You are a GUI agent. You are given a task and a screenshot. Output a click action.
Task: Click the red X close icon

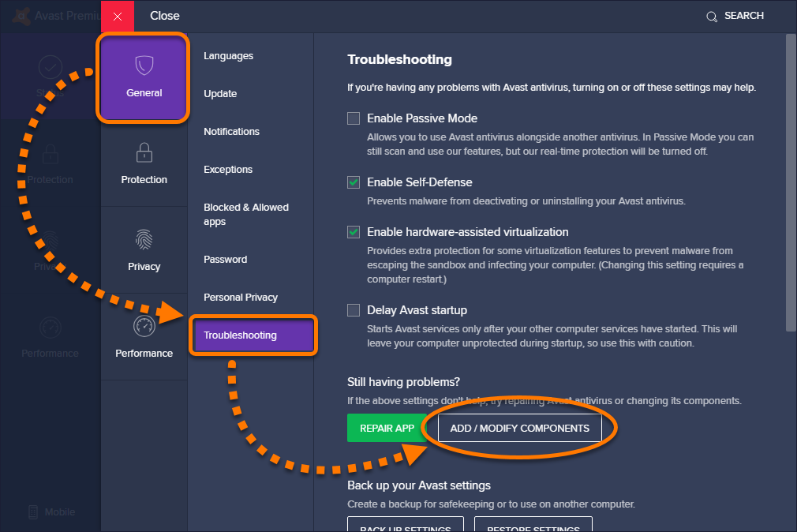tap(118, 16)
